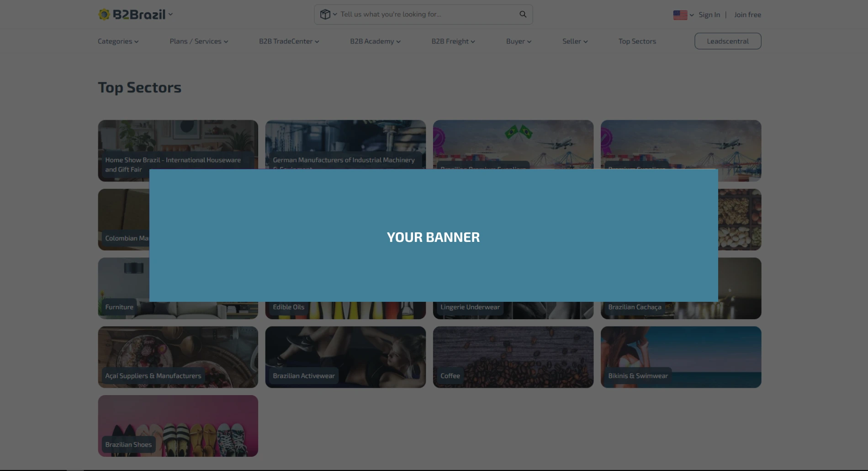Expand the B2B TradeCenter menu
The image size is (868, 471).
[289, 42]
